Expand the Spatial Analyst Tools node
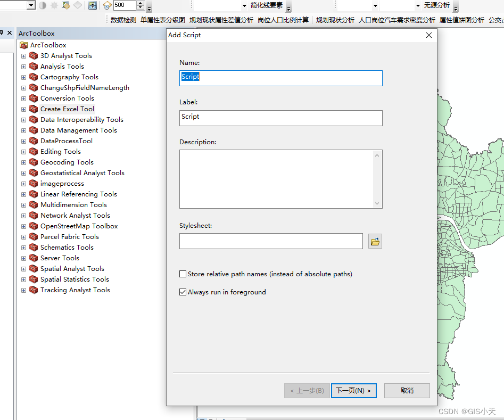Image resolution: width=504 pixels, height=420 pixels. [x=23, y=268]
